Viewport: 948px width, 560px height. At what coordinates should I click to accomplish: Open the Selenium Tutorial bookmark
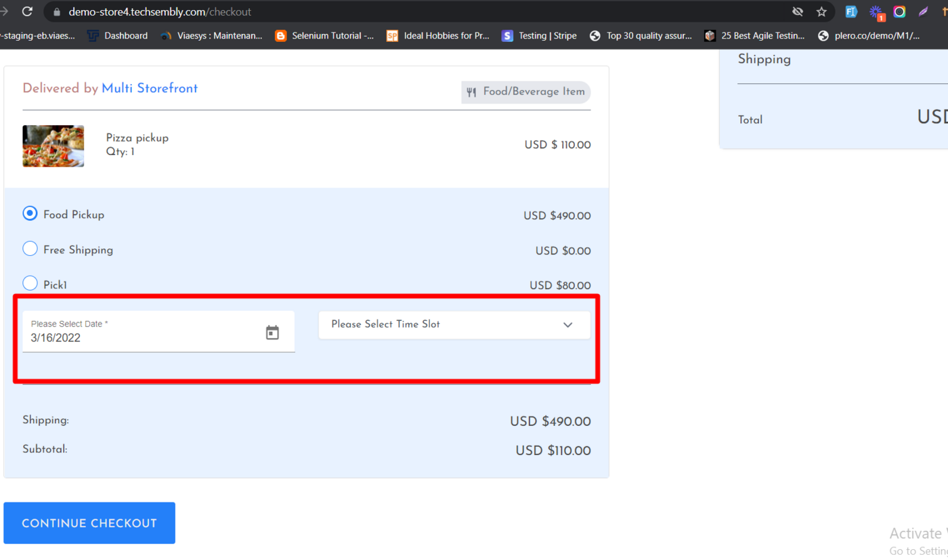[324, 36]
